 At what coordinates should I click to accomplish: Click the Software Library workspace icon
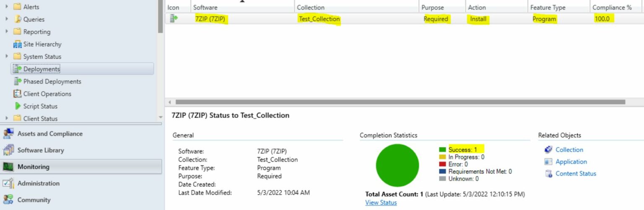coord(8,150)
